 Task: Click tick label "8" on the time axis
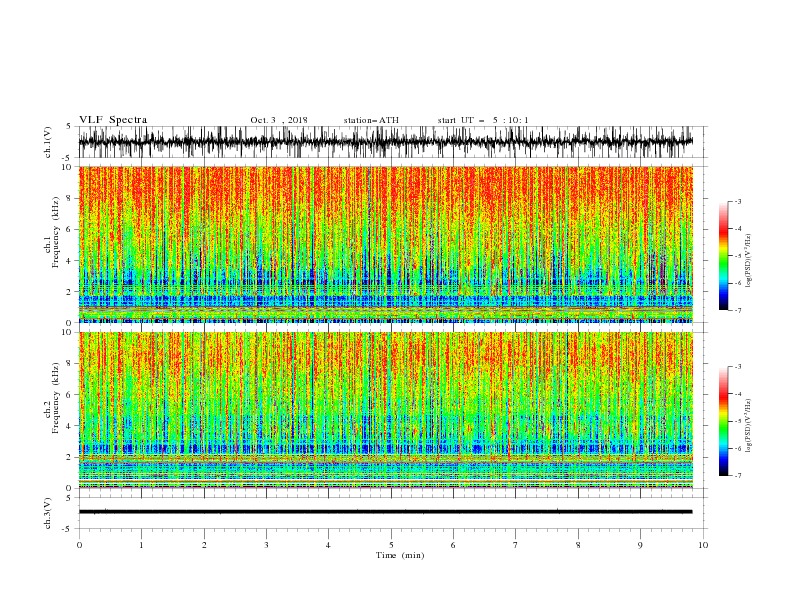pyautogui.click(x=578, y=545)
